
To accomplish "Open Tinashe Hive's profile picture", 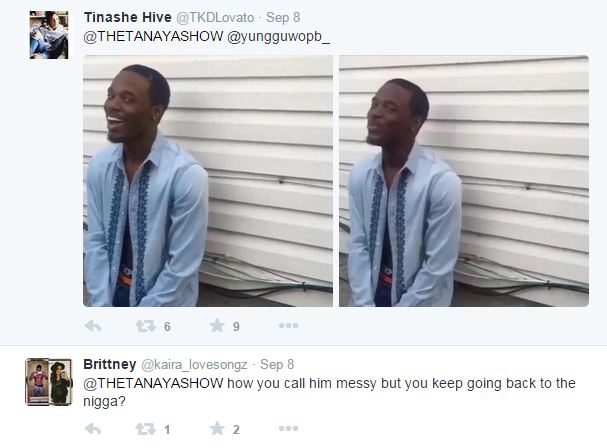I will click(x=49, y=35).
